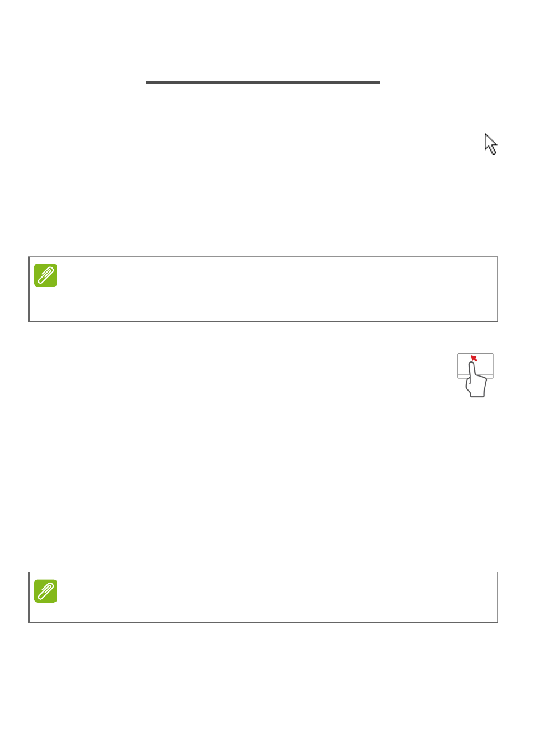Click inside the lower note box

263,597
